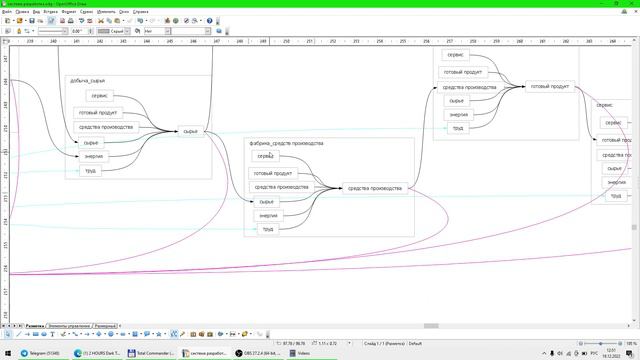This screenshot has width=640, height=360.
Task: Cut selection with scissors icon
Action: pyautogui.click(x=101, y=21)
